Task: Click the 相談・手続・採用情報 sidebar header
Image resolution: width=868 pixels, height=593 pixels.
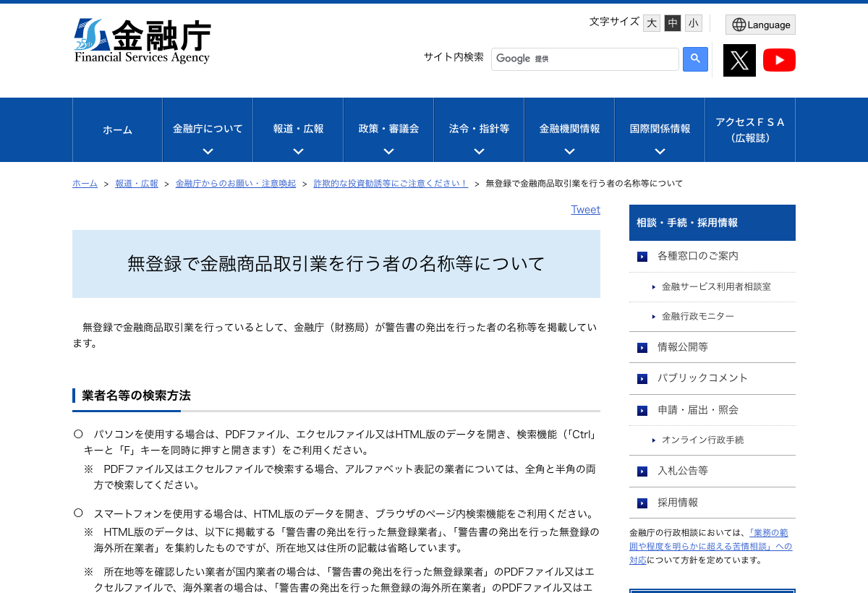Action: tap(712, 223)
